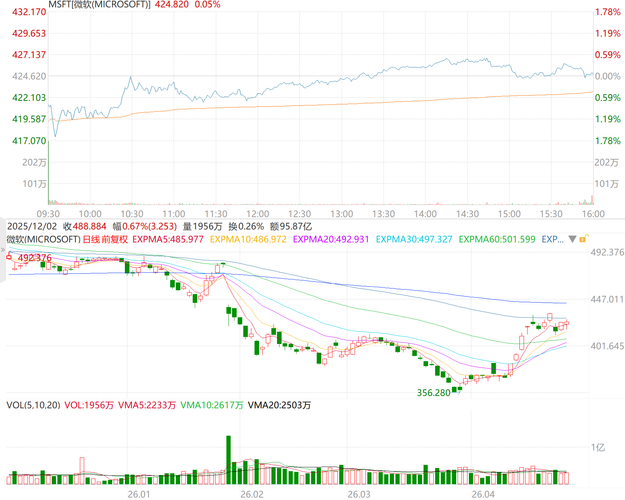Select the EXPMA20:492.931 indicator label
The image size is (625, 500).
331,239
